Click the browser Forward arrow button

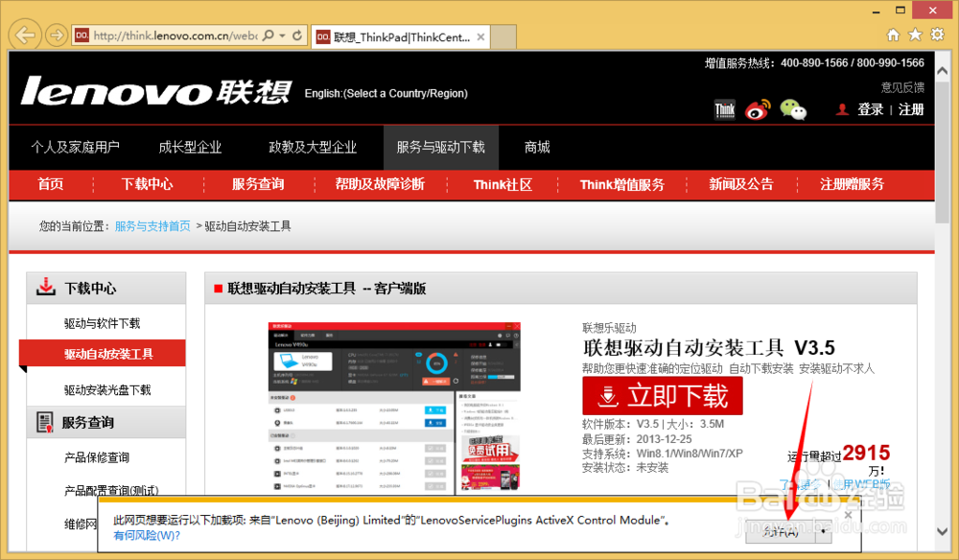[x=57, y=35]
